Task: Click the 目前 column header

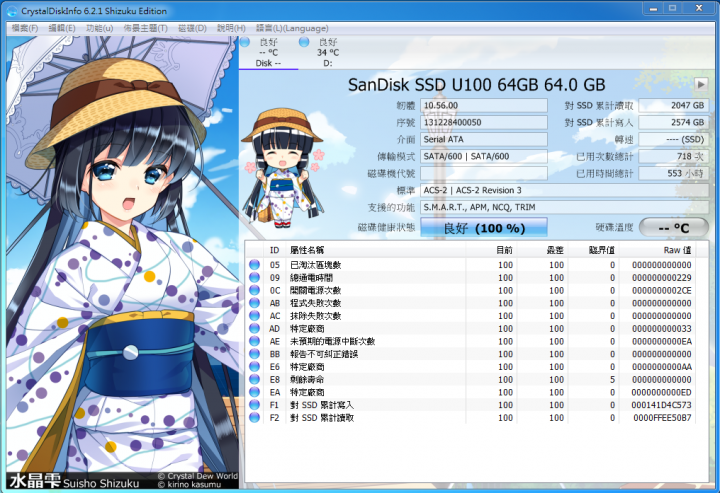Action: click(x=491, y=250)
